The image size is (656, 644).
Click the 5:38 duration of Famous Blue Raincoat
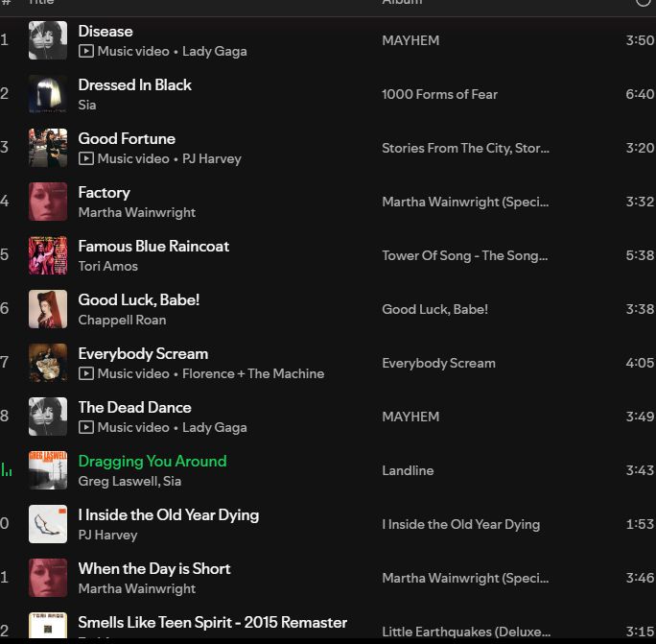[640, 255]
